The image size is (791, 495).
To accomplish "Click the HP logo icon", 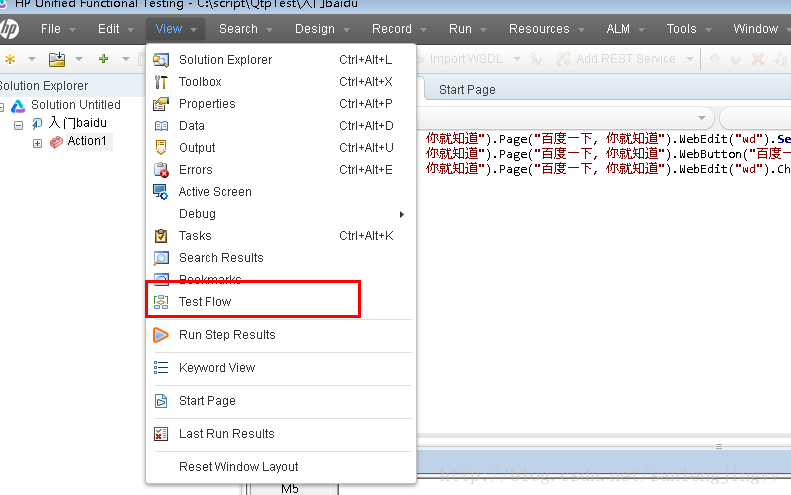I will (x=9, y=29).
